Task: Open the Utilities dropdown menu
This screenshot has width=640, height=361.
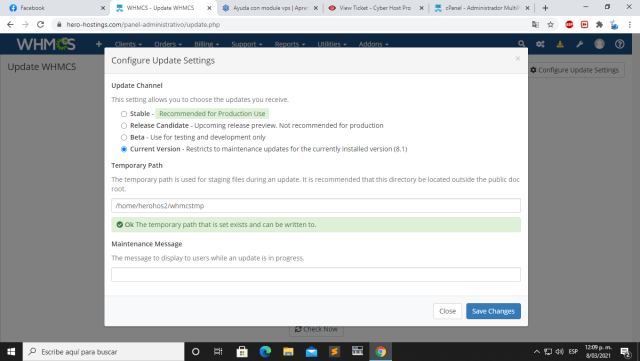Action: coord(332,44)
